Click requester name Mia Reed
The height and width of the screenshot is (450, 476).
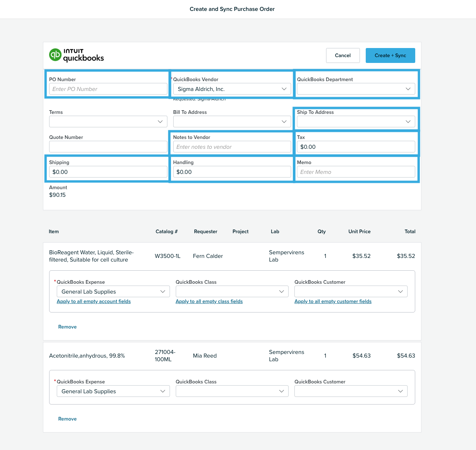tap(205, 356)
